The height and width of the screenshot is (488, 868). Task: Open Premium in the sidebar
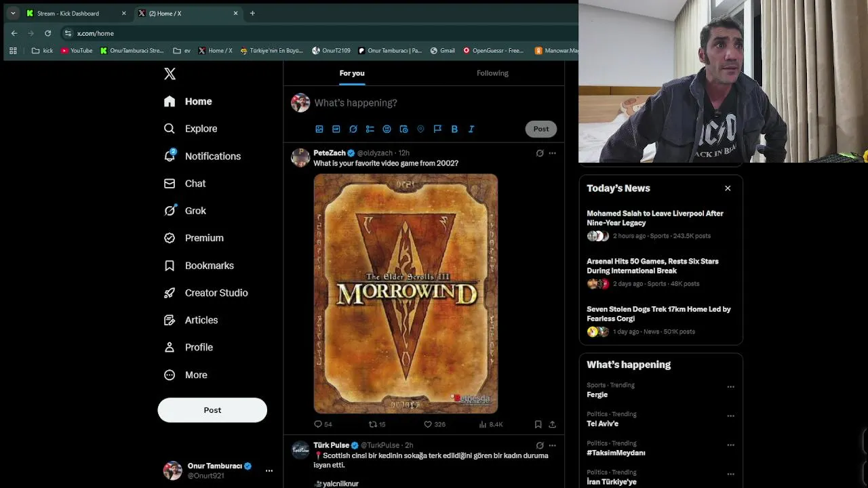click(194, 238)
